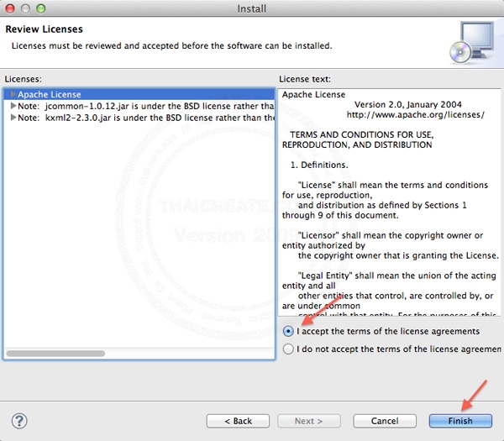Screen dimensions: 504x441
Task: Expand the Apache License tree entry
Action: coord(13,94)
